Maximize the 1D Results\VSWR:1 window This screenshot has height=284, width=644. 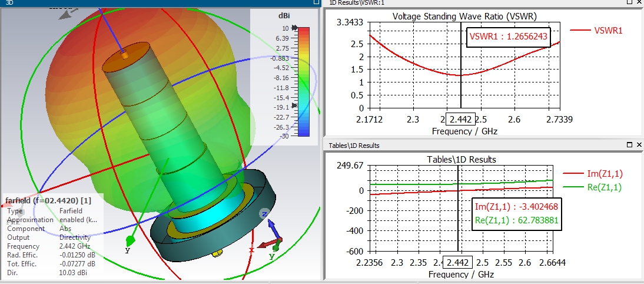point(630,2)
